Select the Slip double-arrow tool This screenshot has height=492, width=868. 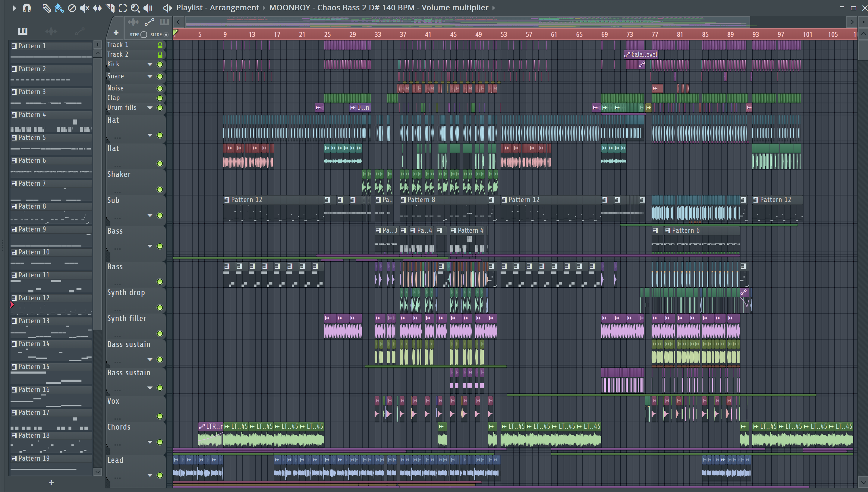97,8
